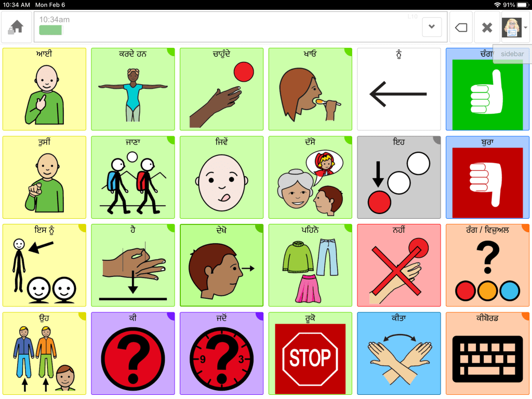
Task: Tap the green thumbs-up tile
Action: (x=487, y=89)
